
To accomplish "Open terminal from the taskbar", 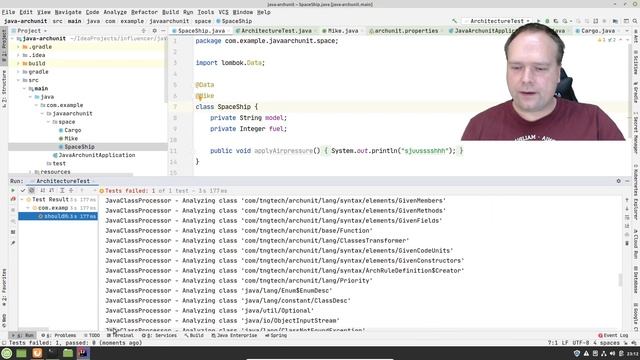I will 52,353.
